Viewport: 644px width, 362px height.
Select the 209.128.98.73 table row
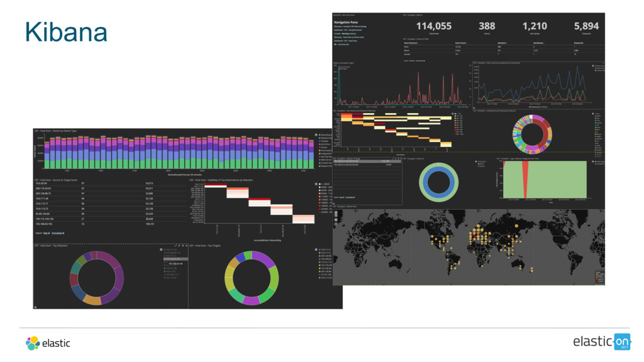coord(110,194)
